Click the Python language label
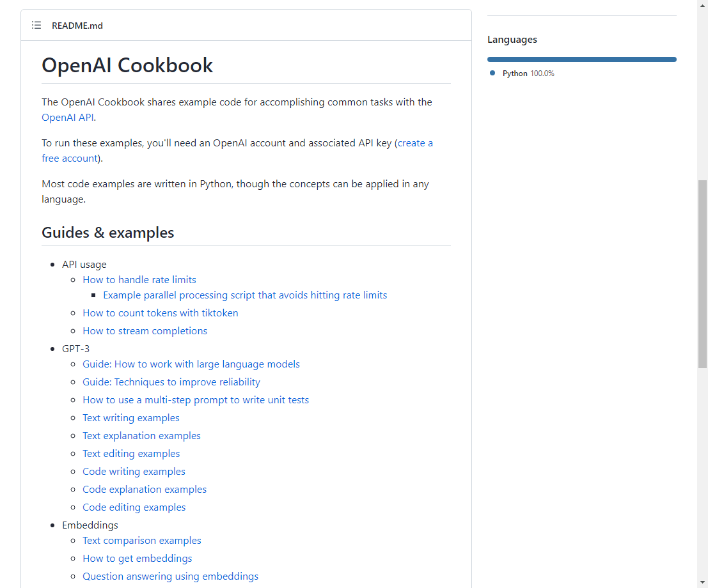This screenshot has width=708, height=588. (515, 73)
